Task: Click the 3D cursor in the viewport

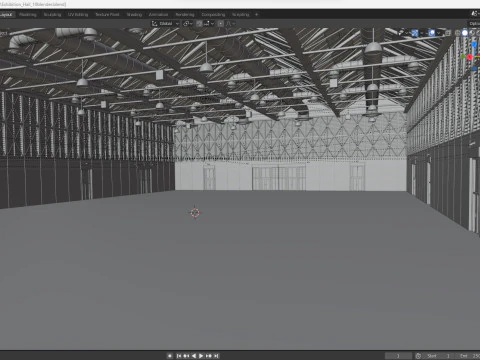Action: pos(195,213)
